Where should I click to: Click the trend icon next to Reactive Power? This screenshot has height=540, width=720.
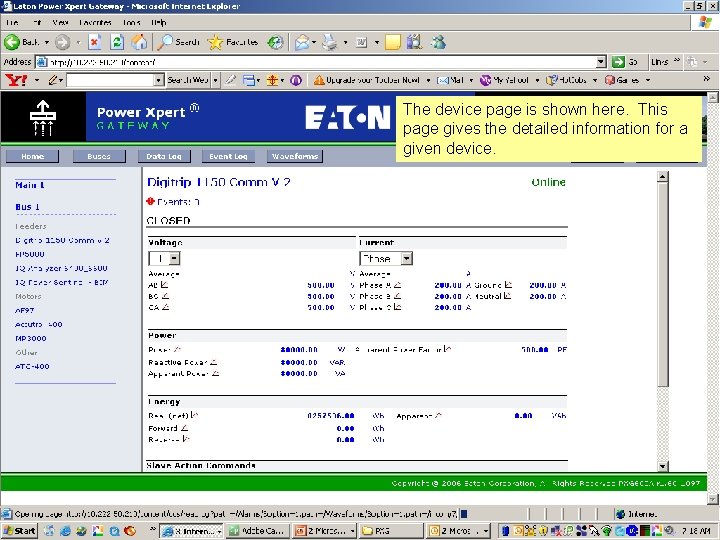point(214,362)
